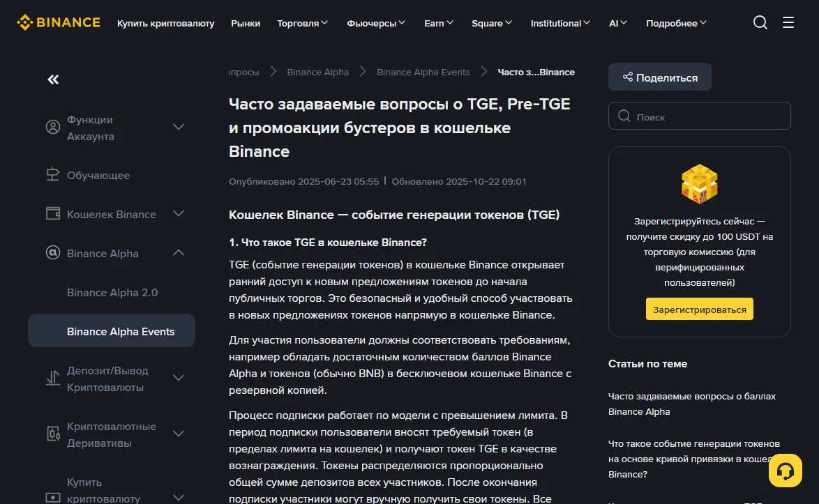This screenshot has height=504, width=819.
Task: Open article on кривой привязки TGE
Action: pyautogui.click(x=693, y=459)
